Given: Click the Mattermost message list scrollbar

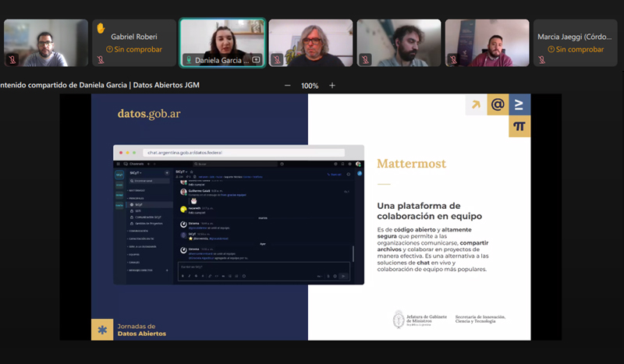Looking at the screenshot, I should point(353,254).
